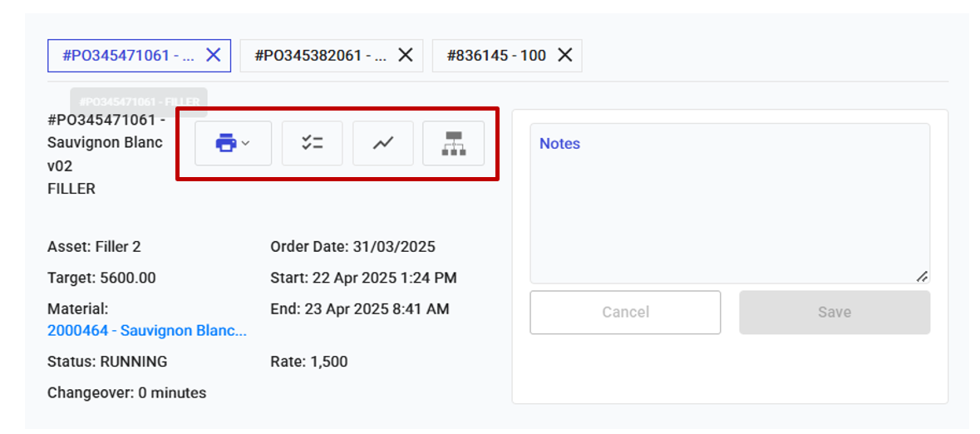
Task: Open the checklist icon button
Action: [312, 143]
